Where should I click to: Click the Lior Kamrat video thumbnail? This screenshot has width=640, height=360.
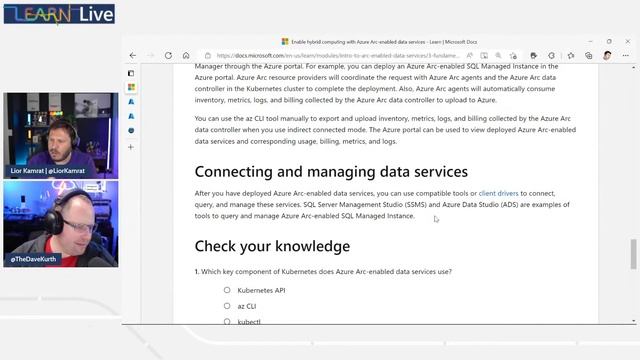(61, 136)
